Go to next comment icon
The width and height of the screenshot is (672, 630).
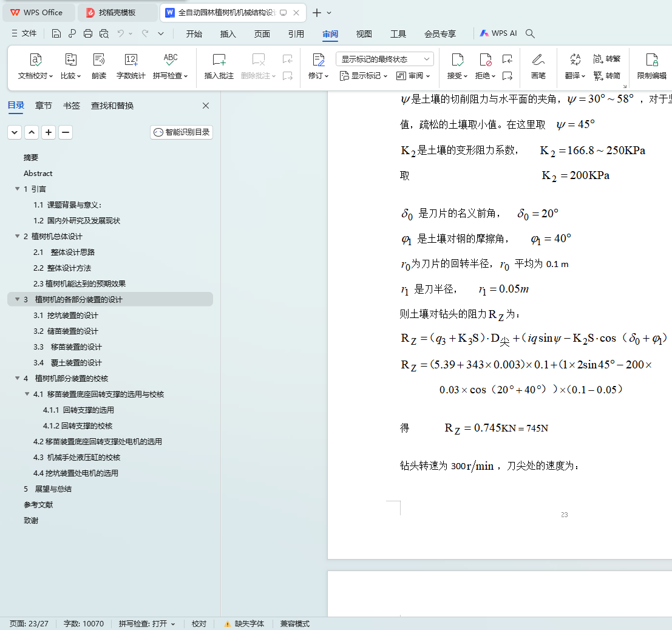(288, 76)
